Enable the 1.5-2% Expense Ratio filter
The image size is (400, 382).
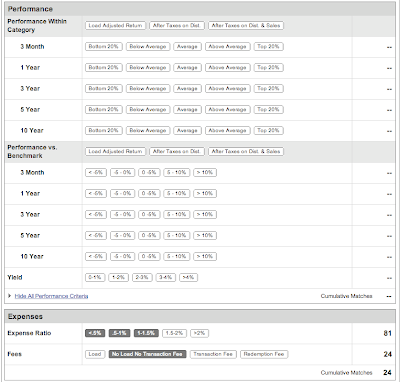(174, 333)
